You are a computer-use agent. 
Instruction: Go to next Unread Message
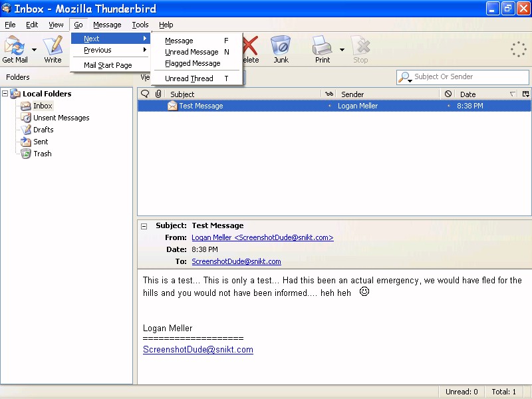[197, 52]
